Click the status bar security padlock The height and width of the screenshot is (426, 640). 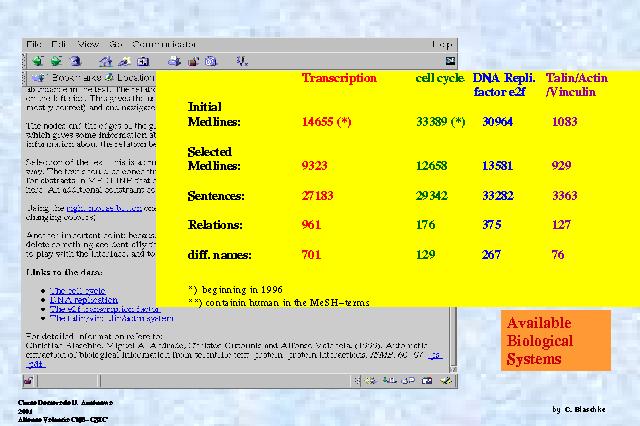tap(29, 381)
